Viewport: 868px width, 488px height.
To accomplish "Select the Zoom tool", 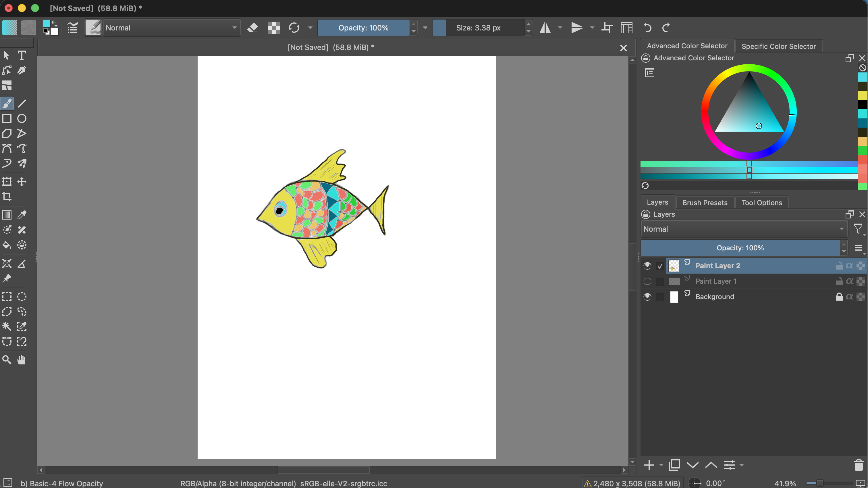I will pyautogui.click(x=7, y=360).
